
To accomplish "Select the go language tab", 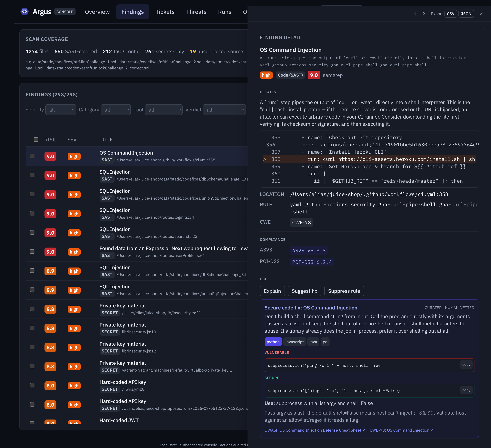I will [325, 342].
